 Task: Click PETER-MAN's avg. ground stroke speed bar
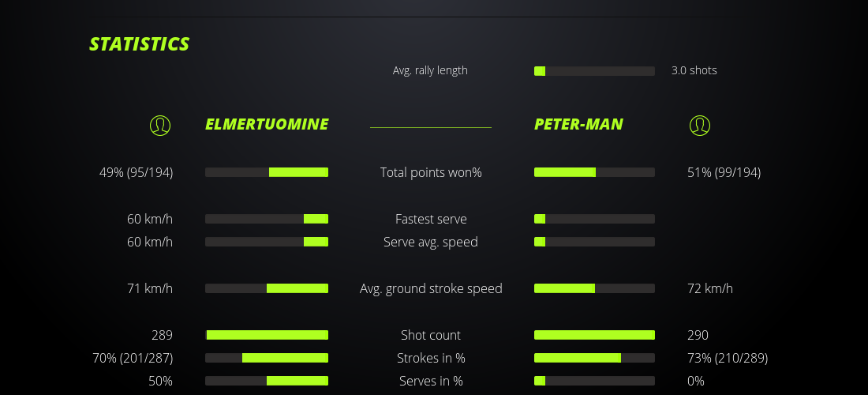click(594, 288)
